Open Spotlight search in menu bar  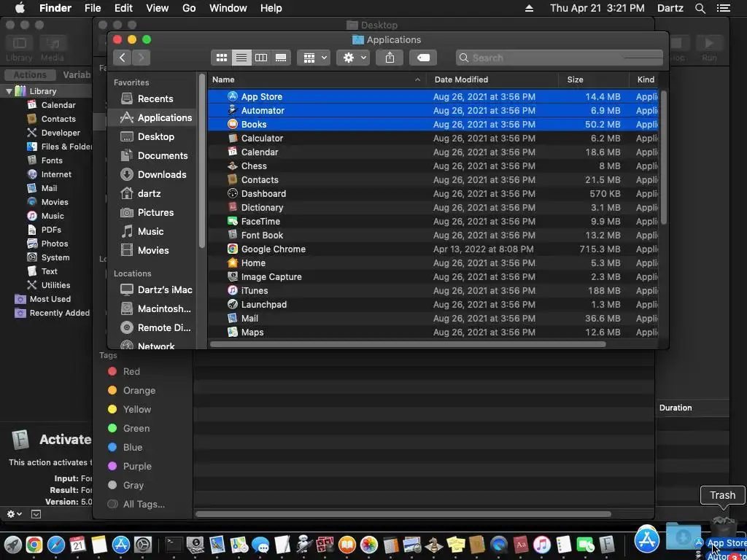point(700,8)
